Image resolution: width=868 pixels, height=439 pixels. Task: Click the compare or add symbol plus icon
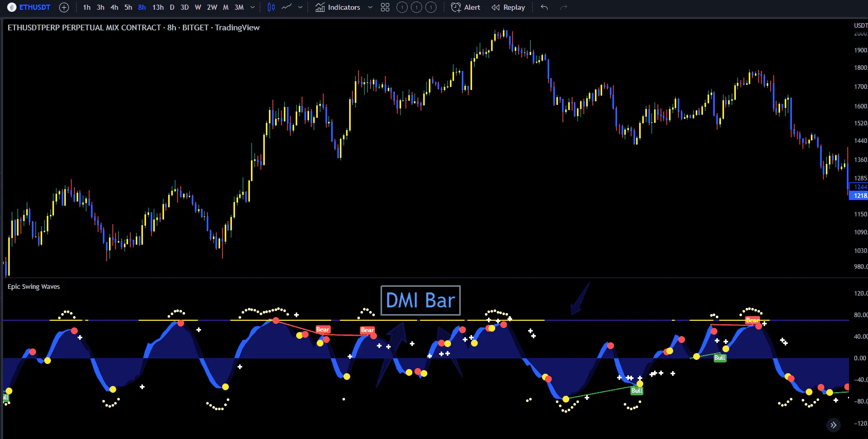(64, 7)
